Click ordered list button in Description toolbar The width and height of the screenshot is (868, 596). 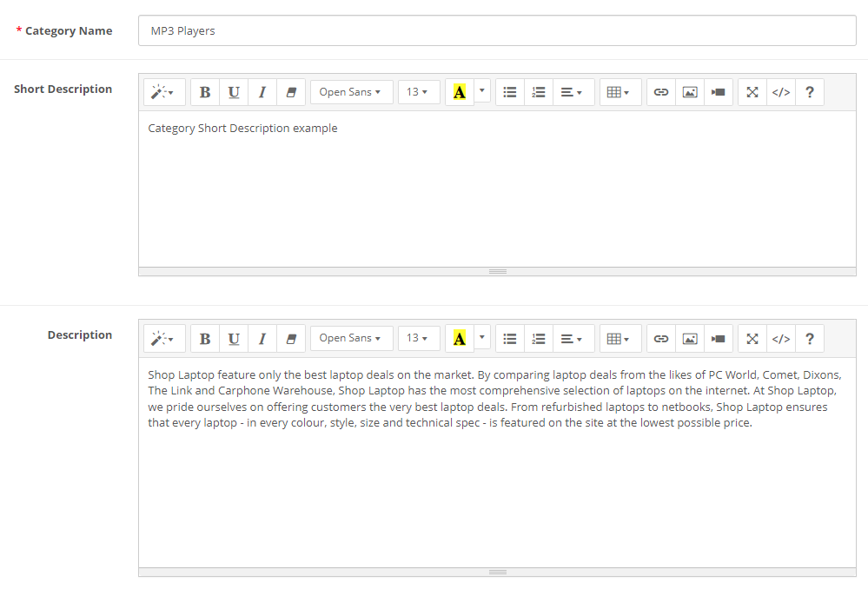[539, 338]
